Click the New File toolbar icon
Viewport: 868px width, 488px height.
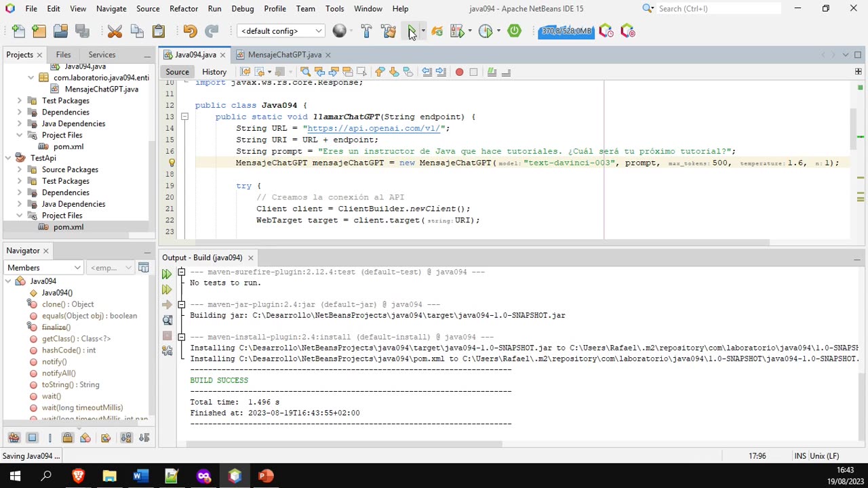pos(18,31)
